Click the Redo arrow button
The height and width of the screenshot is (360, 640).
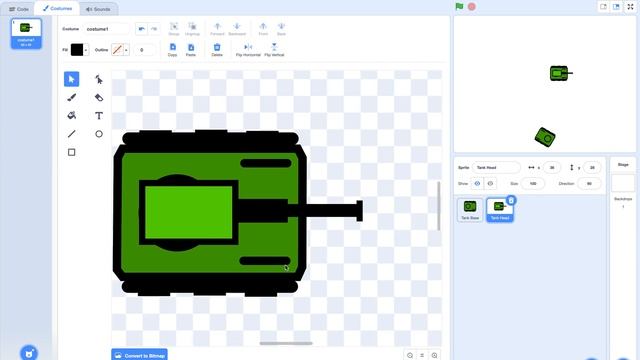pyautogui.click(x=154, y=29)
